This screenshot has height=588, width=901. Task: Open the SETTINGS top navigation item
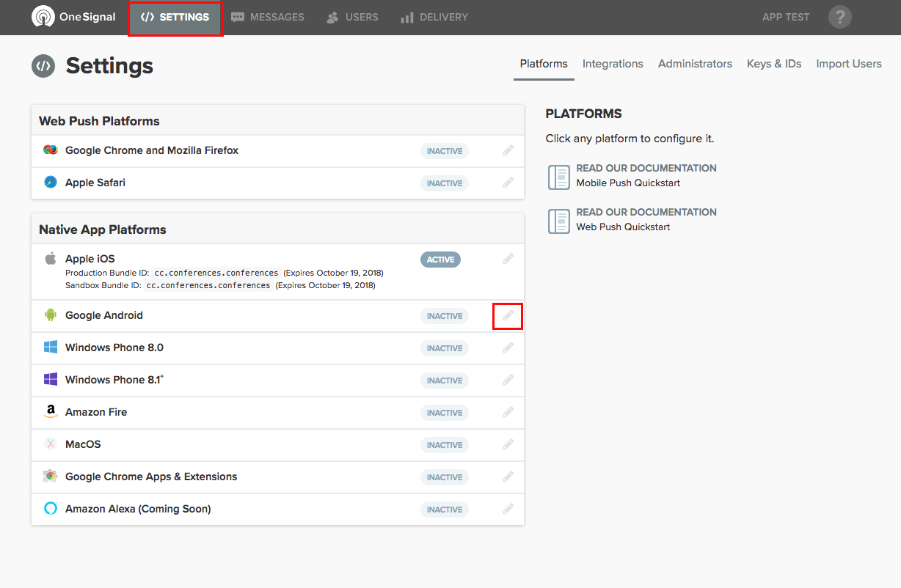coord(175,18)
